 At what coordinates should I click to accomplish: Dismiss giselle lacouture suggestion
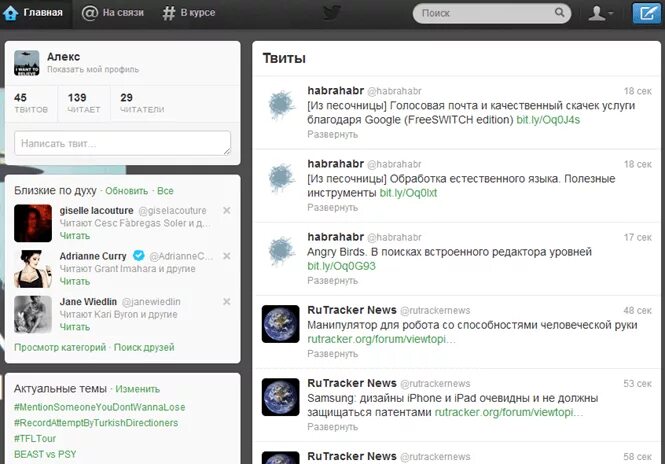click(x=227, y=210)
